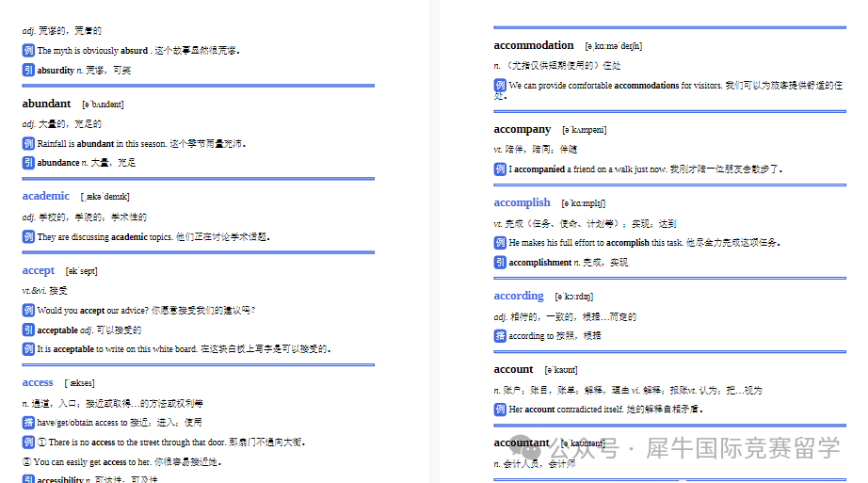Screen dimensions: 868x483
Task: Click the phonetic transcription of 'access'
Action: coord(80,383)
